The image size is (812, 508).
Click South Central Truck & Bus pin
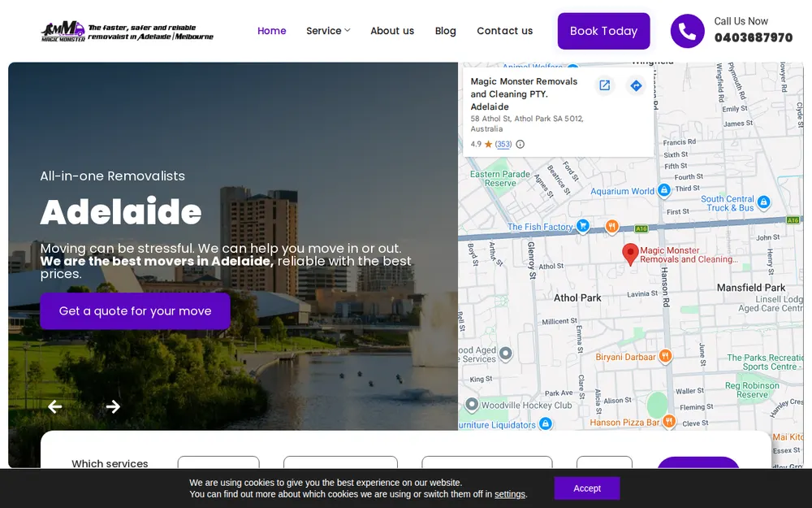coord(763,202)
